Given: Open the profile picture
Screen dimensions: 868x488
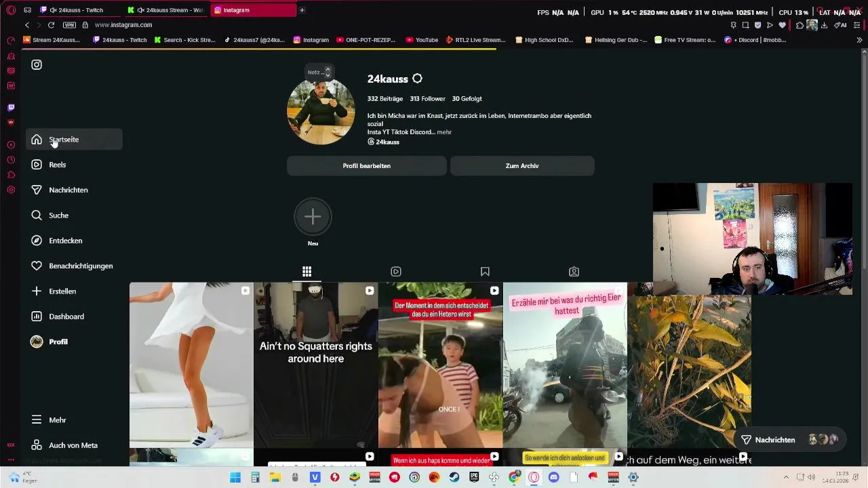Looking at the screenshot, I should pos(321,111).
